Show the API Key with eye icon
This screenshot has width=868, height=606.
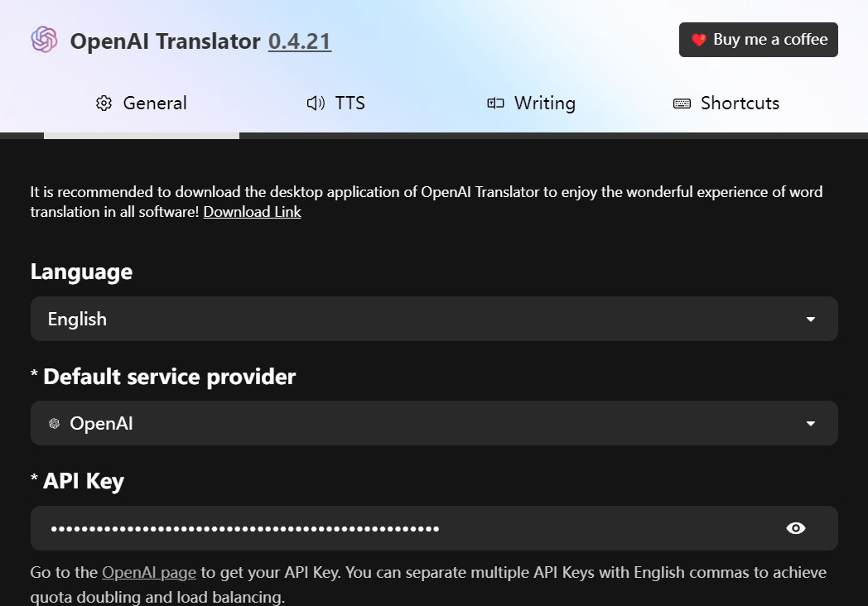tap(795, 528)
